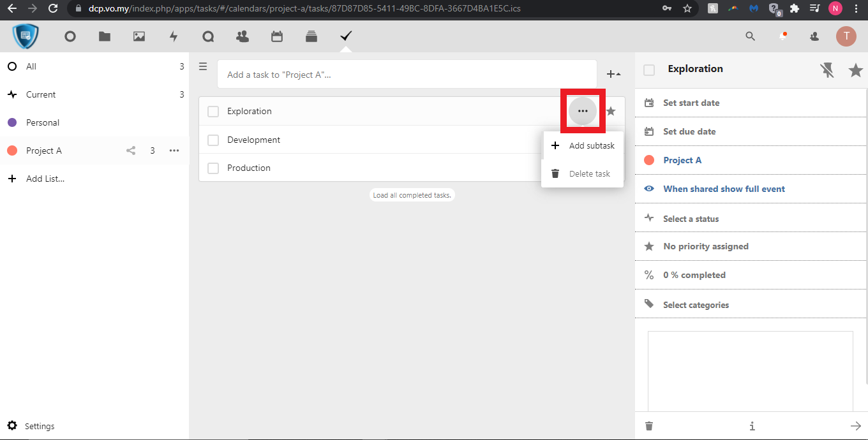Open the Files app folder icon
The height and width of the screenshot is (440, 868).
pyautogui.click(x=105, y=37)
